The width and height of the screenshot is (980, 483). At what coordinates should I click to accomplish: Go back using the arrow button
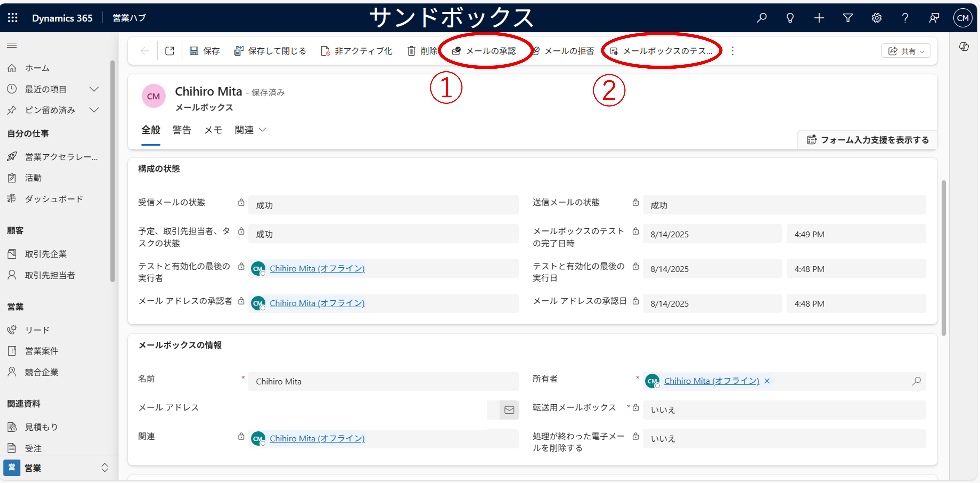[x=145, y=51]
